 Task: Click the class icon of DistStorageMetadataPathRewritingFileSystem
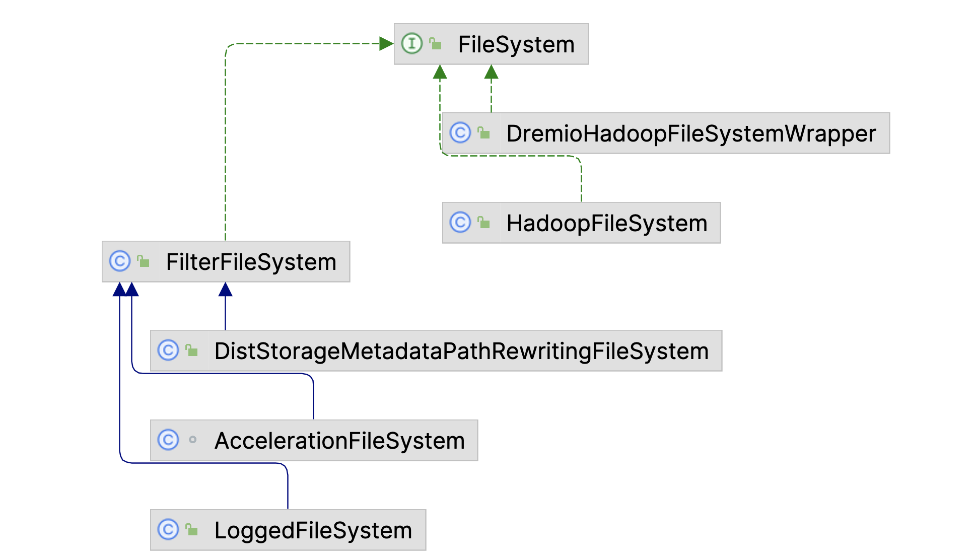(168, 350)
